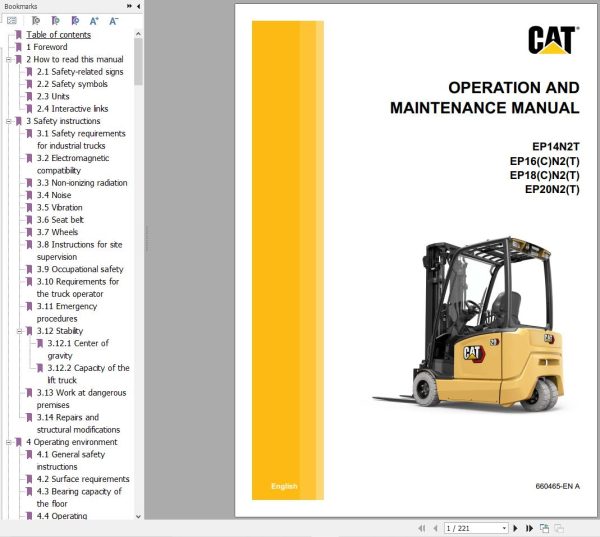This screenshot has height=537, width=600.
Task: Open '3.9 Occupational safety' bookmark
Action: (x=80, y=269)
